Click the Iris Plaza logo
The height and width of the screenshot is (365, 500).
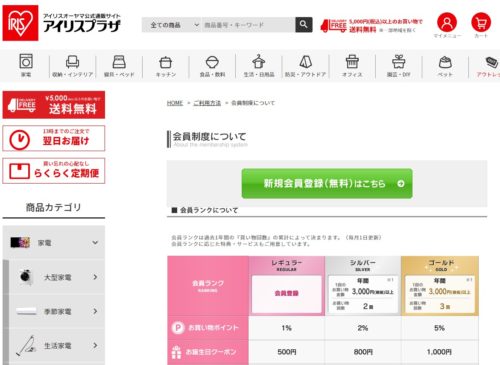point(62,23)
